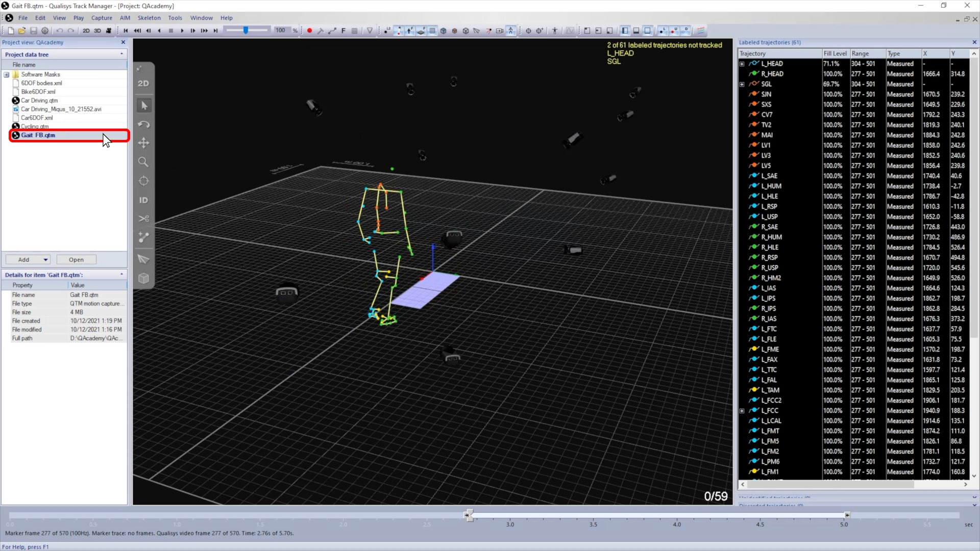
Task: Adjust the playback speed slider
Action: [x=246, y=31]
